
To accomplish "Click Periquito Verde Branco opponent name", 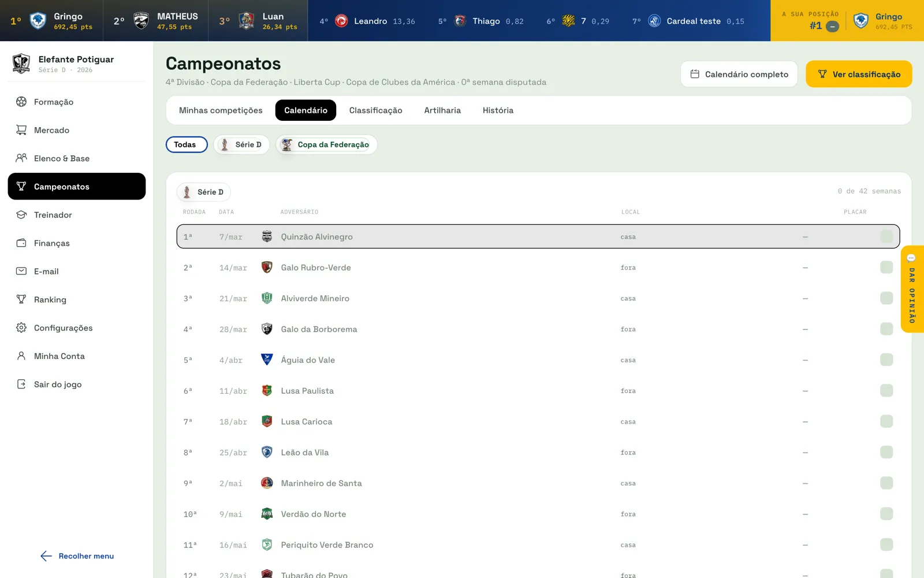I will [327, 544].
